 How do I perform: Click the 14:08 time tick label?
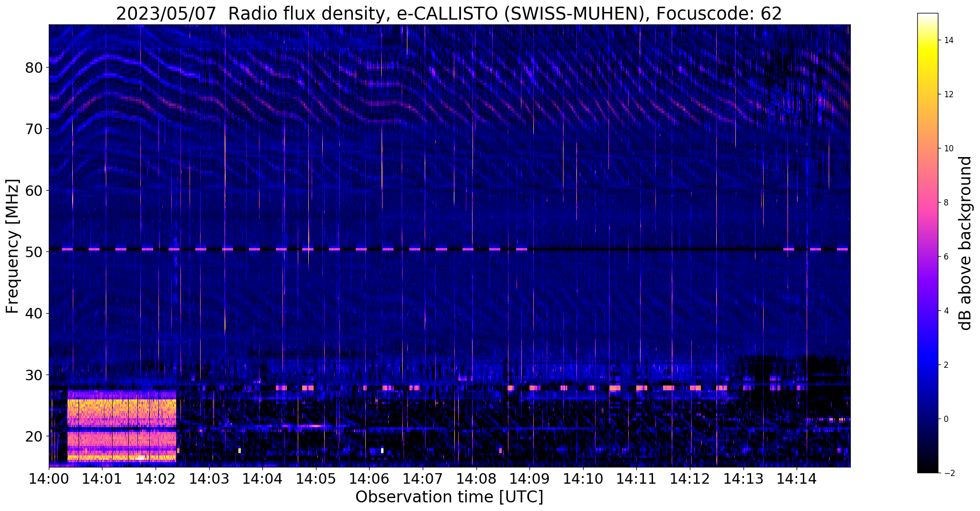476,478
